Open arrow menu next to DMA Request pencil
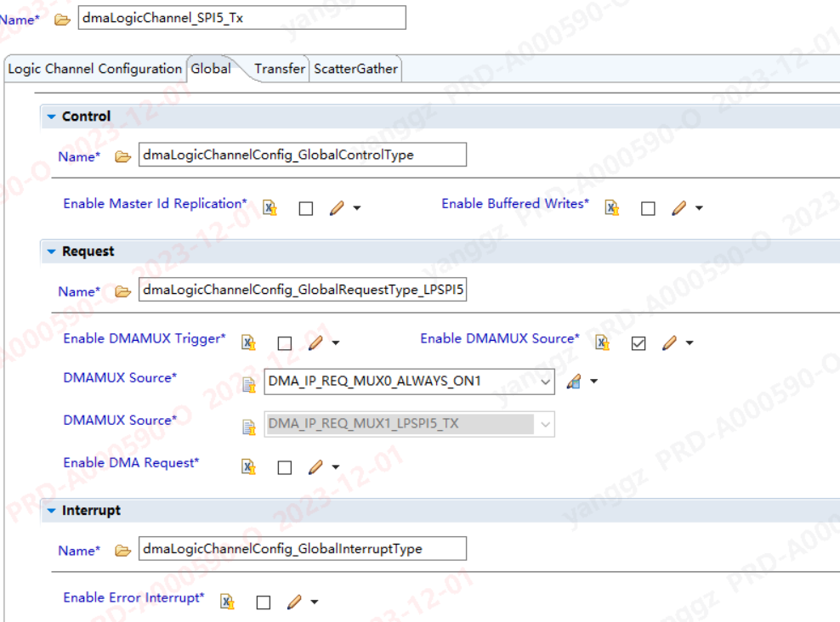This screenshot has height=622, width=840. (335, 467)
